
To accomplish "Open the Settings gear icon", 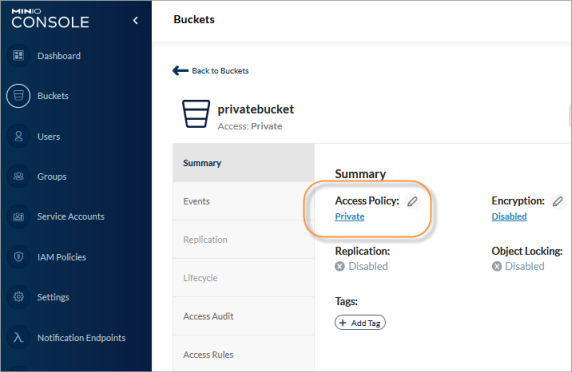I will [x=18, y=297].
